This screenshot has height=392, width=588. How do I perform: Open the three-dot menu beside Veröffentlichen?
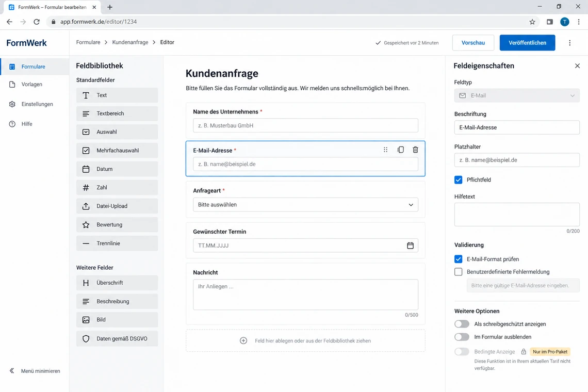click(569, 43)
